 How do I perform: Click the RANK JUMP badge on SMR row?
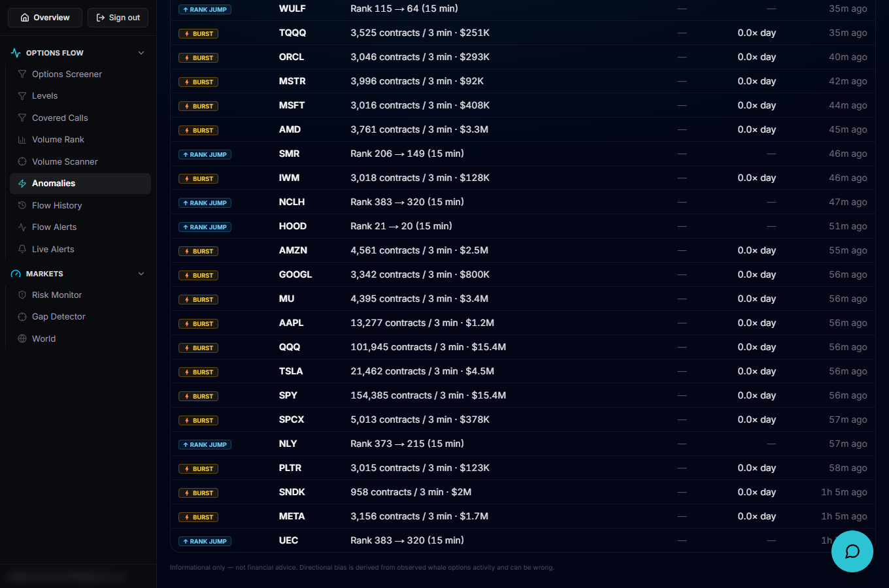coord(205,155)
